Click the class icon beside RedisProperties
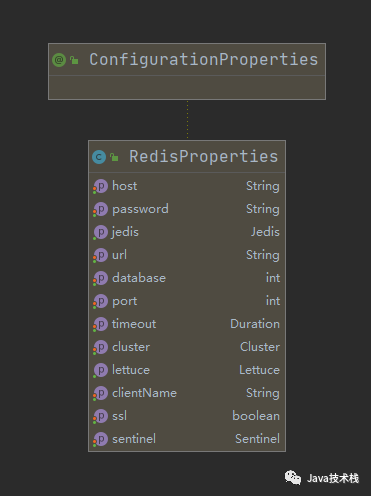The image size is (371, 496). click(99, 157)
